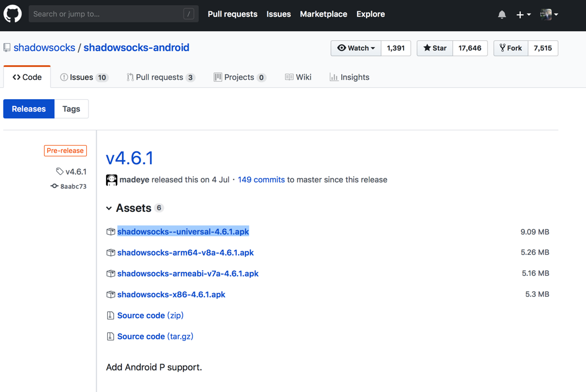Open the Watch dropdown button
The image size is (586, 392).
356,48
